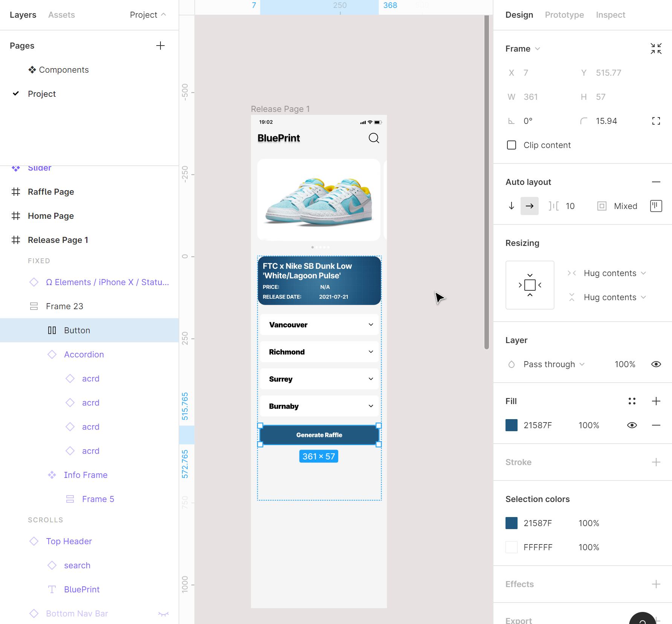Open the Fill color swatch 21587F
The width and height of the screenshot is (672, 624).
point(511,425)
